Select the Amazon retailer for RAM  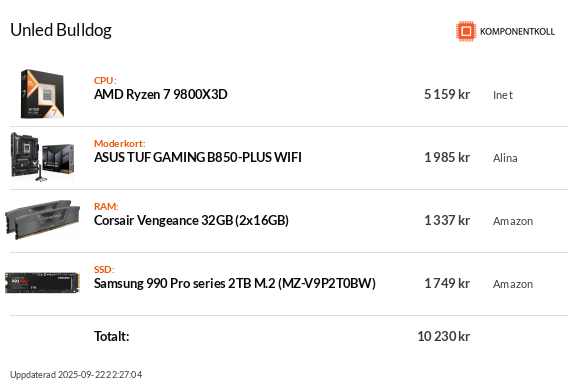(513, 221)
